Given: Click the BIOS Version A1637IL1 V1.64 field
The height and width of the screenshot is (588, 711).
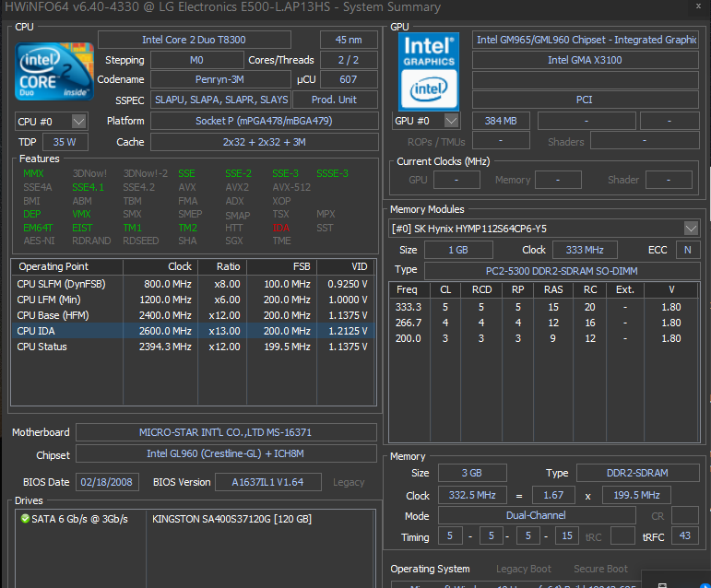Looking at the screenshot, I should pos(267,482).
